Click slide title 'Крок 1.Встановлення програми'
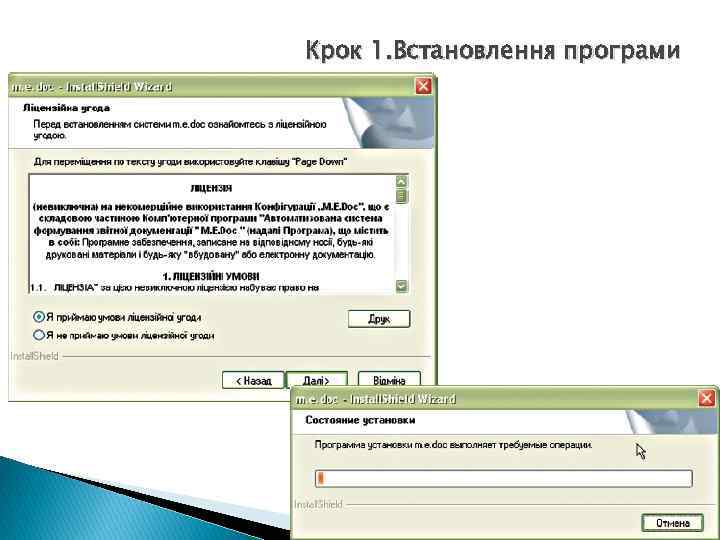Screen dimensions: 720x540 [x=492, y=50]
